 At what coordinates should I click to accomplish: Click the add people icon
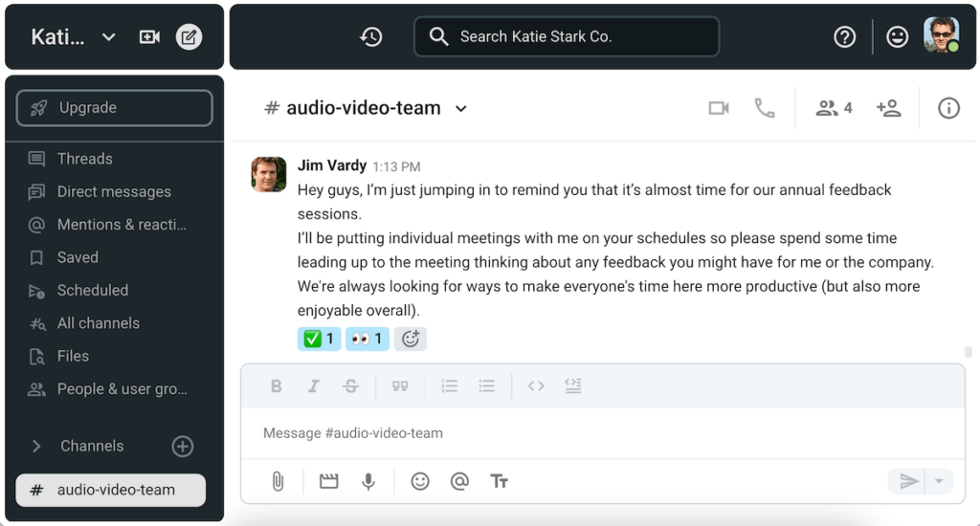pos(888,108)
